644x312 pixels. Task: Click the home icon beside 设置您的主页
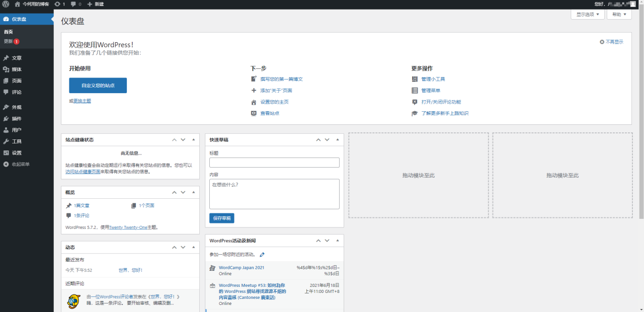click(x=254, y=102)
